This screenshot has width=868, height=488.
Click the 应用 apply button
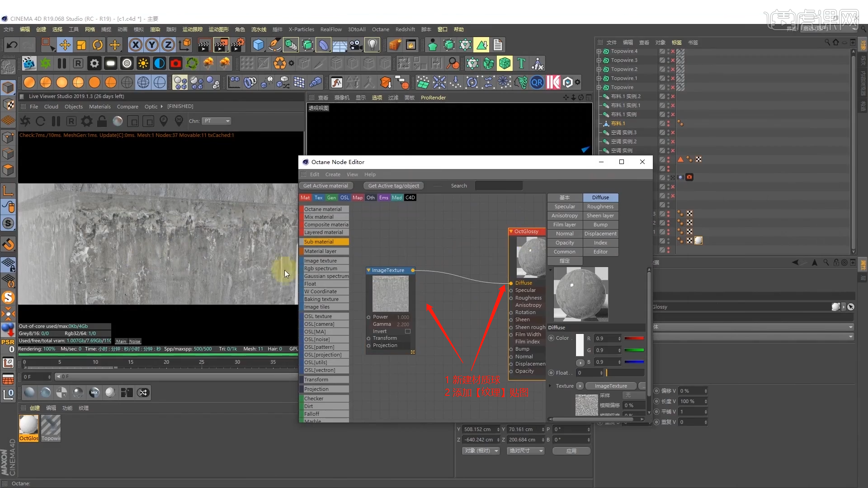571,450
